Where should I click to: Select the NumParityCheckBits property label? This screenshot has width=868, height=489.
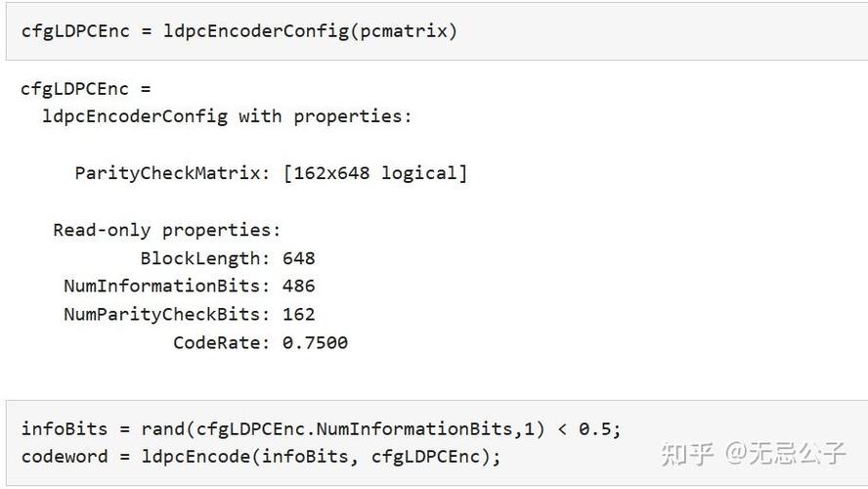coord(167,315)
